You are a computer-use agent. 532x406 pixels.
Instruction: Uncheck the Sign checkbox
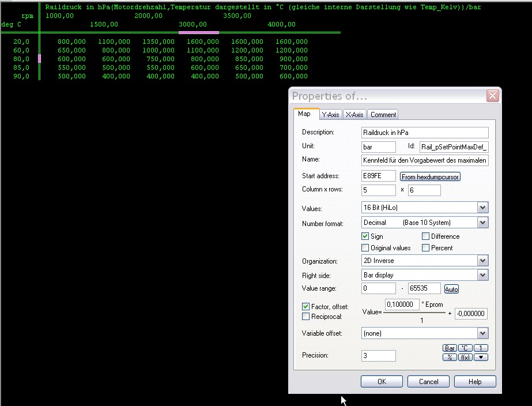click(x=365, y=236)
